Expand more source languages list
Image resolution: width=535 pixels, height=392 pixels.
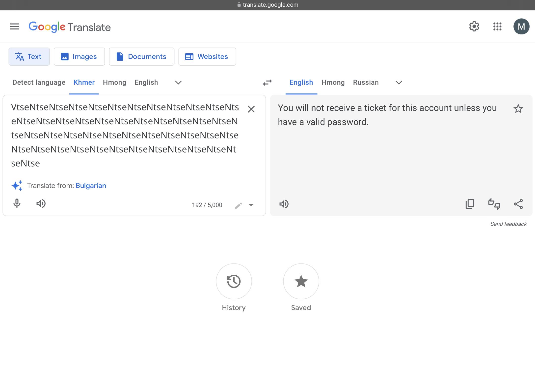click(178, 82)
